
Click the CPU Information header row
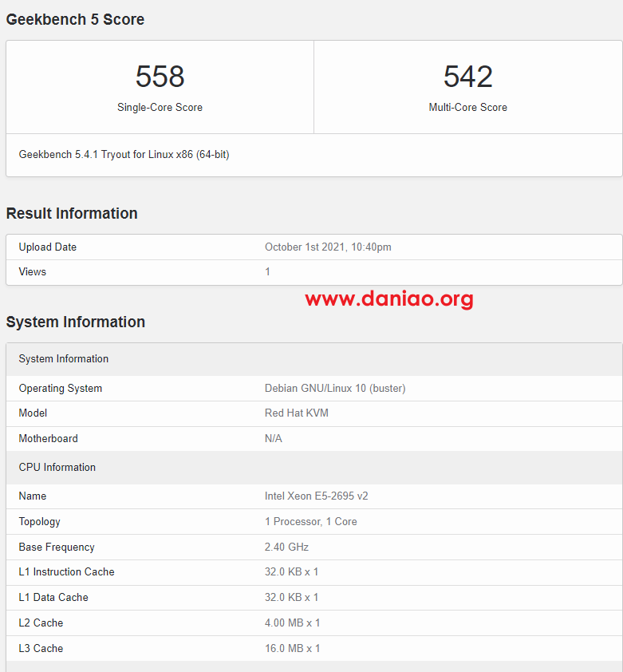pyautogui.click(x=314, y=468)
